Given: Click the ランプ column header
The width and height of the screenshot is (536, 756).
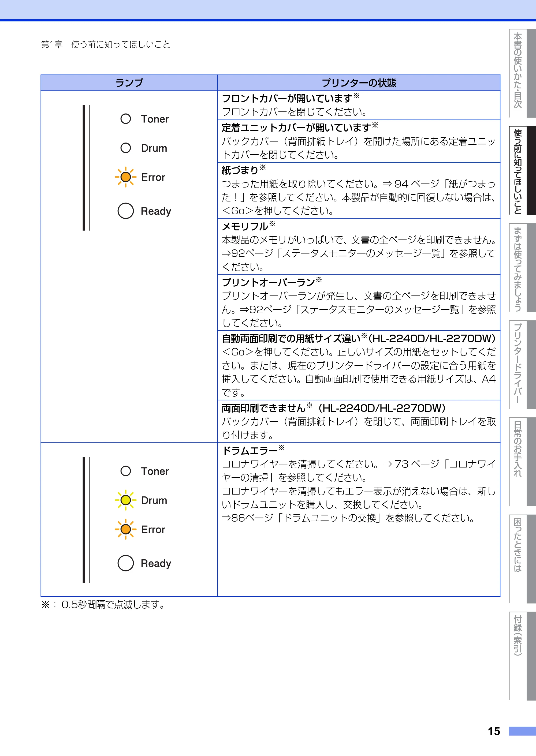Looking at the screenshot, I should (129, 83).
